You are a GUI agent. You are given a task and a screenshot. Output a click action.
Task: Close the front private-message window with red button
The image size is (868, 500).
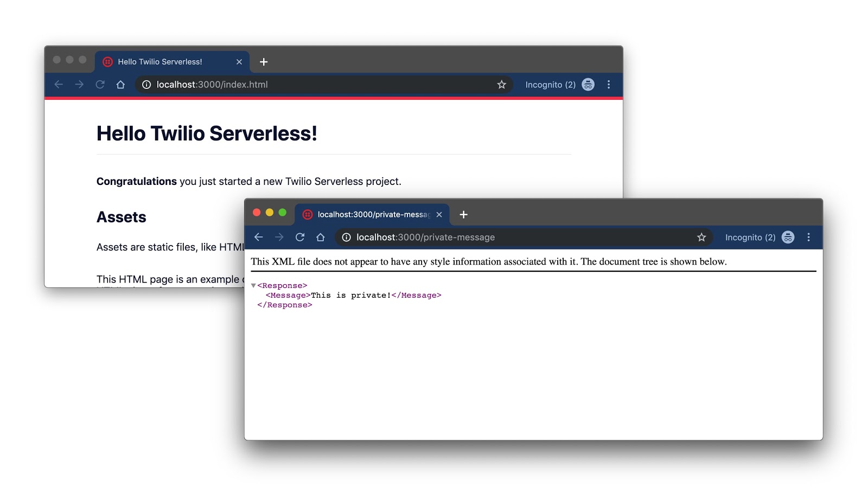tap(257, 213)
